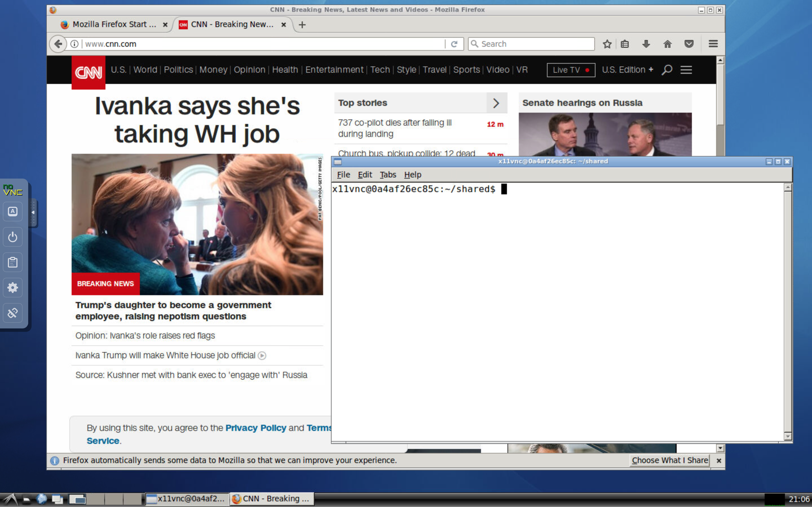
Task: Open the Pocket icon in toolbar
Action: tap(689, 44)
